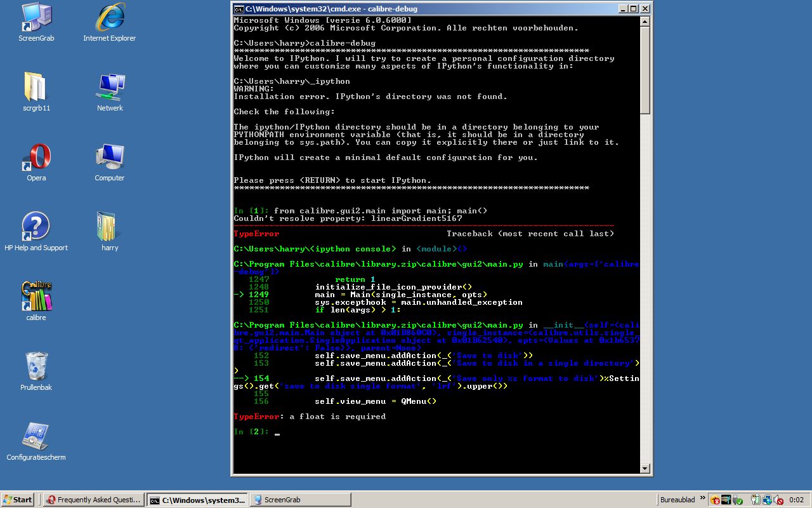Image resolution: width=812 pixels, height=508 pixels.
Task: Switch to ScreenGrab taskbar item
Action: coord(300,500)
